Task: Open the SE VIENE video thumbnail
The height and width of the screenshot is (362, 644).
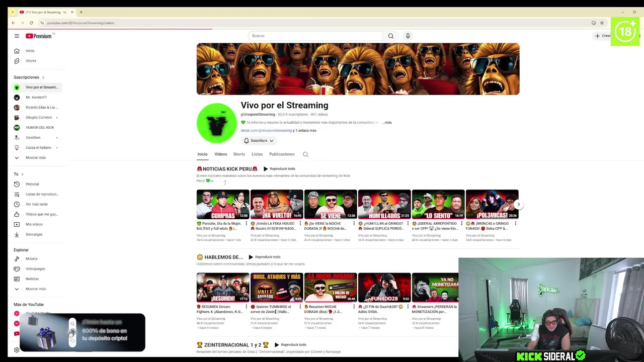Action: click(331, 204)
